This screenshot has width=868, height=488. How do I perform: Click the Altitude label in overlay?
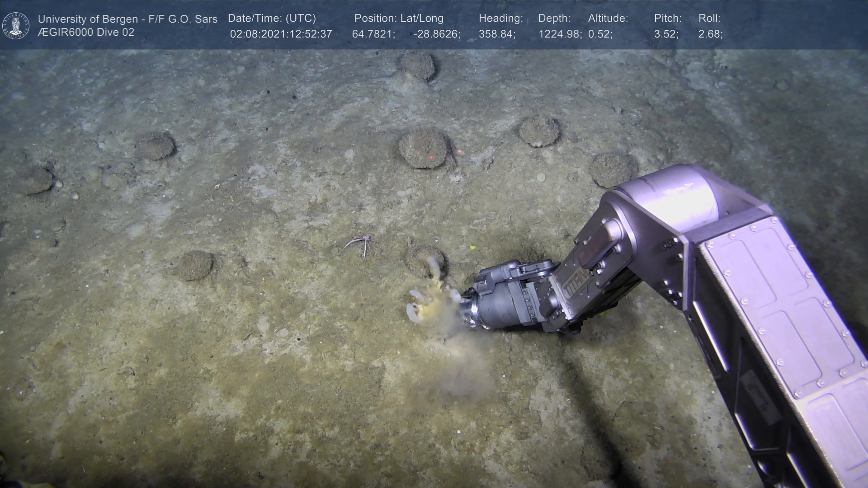(x=608, y=19)
